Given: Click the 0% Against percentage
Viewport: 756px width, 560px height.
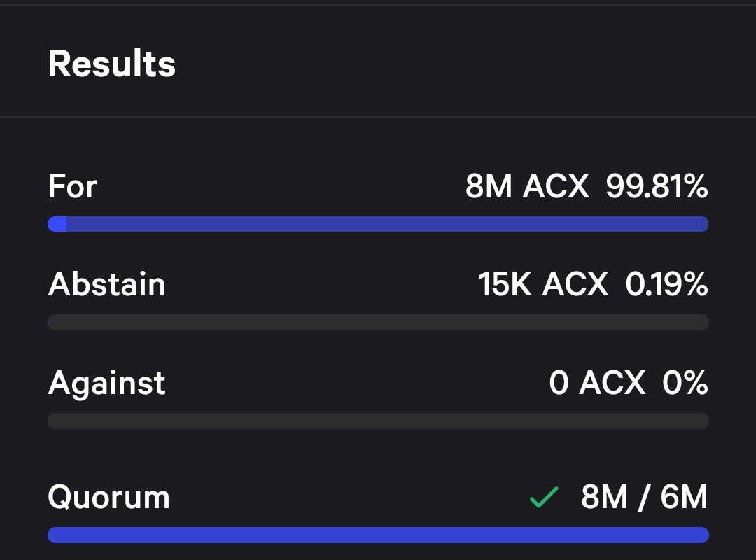Looking at the screenshot, I should click(x=685, y=383).
